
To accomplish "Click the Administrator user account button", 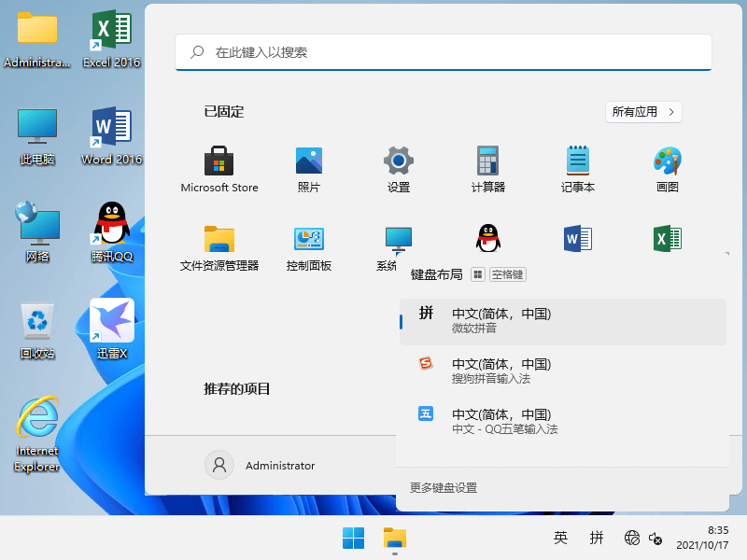I will point(261,465).
